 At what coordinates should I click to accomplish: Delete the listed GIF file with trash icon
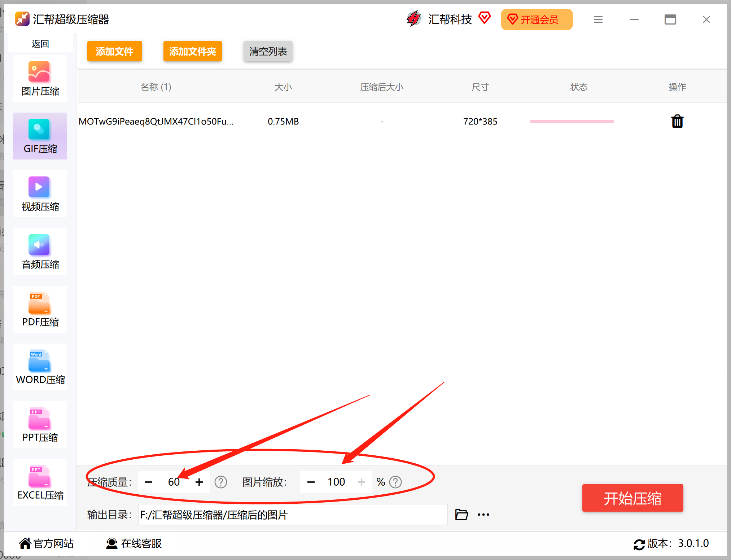coord(677,121)
